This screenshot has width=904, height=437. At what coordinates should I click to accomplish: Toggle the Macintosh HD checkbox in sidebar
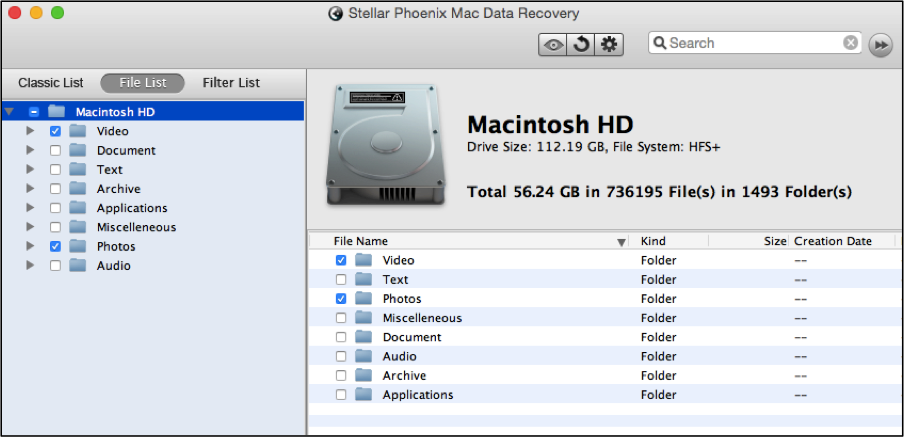pos(34,112)
